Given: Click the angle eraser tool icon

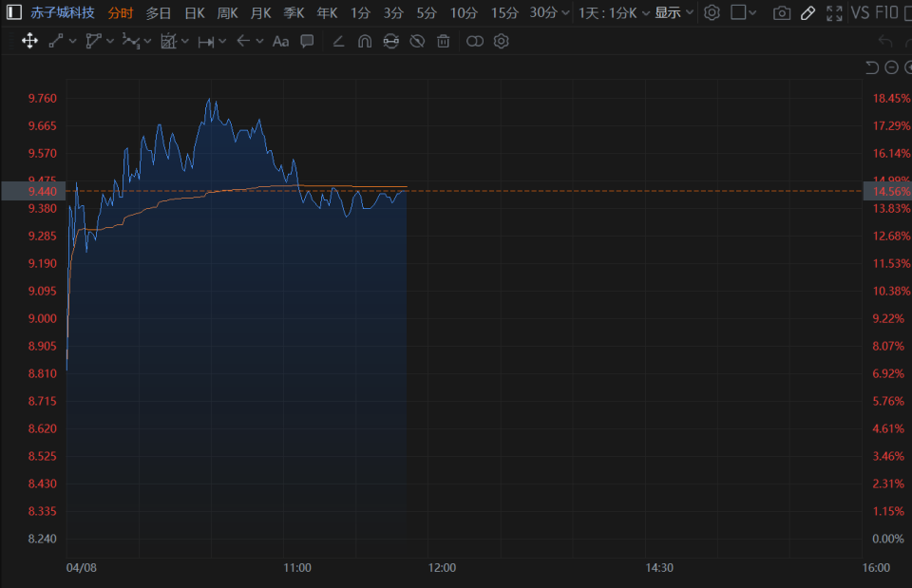Looking at the screenshot, I should [x=338, y=41].
